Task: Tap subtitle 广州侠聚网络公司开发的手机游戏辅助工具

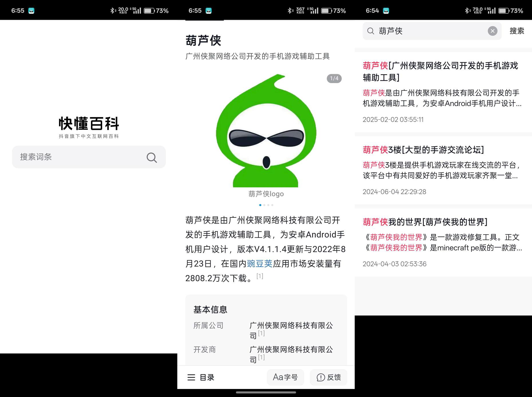Action: click(x=258, y=56)
